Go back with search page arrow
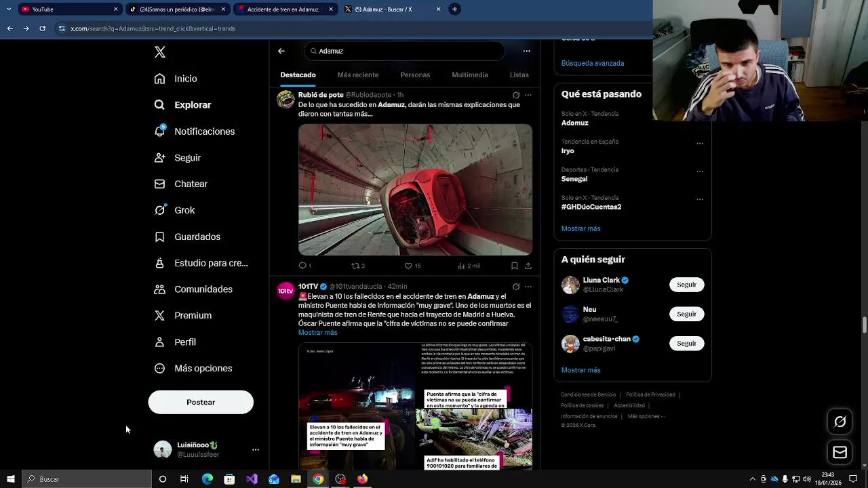 click(281, 51)
